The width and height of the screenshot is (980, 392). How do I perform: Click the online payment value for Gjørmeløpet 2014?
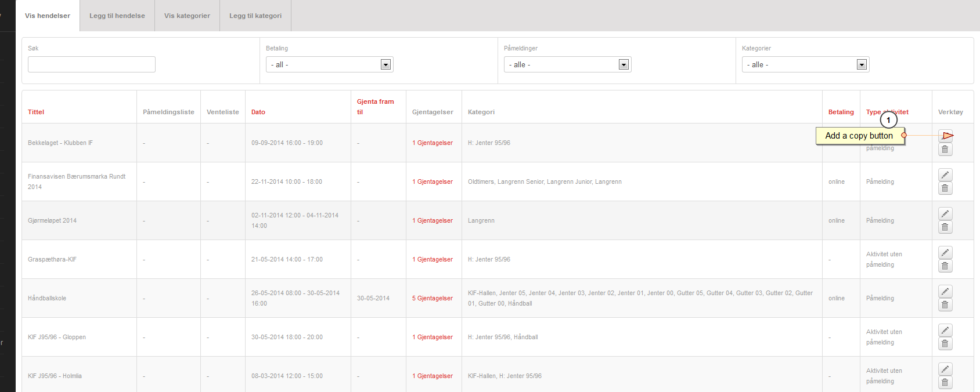(x=837, y=220)
